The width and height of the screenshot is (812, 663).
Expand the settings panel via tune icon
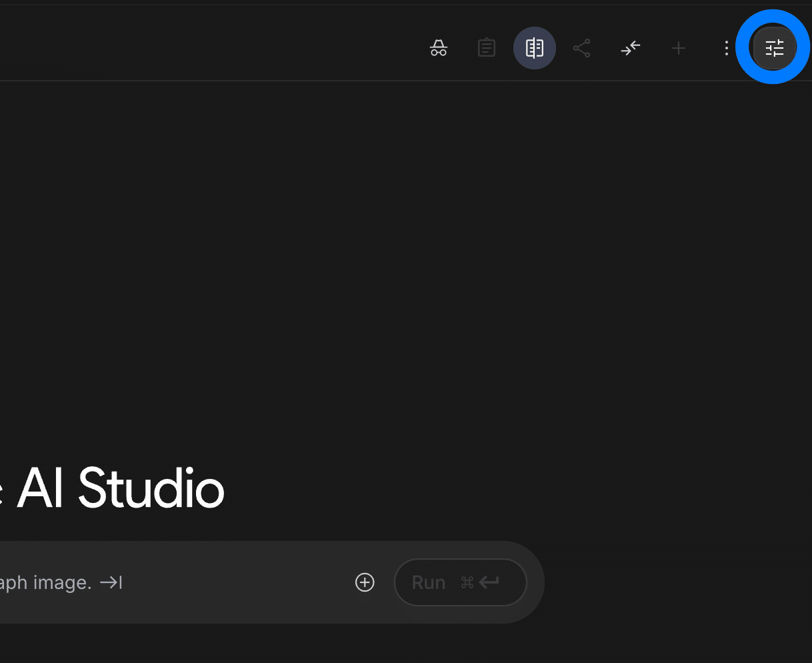pyautogui.click(x=774, y=48)
